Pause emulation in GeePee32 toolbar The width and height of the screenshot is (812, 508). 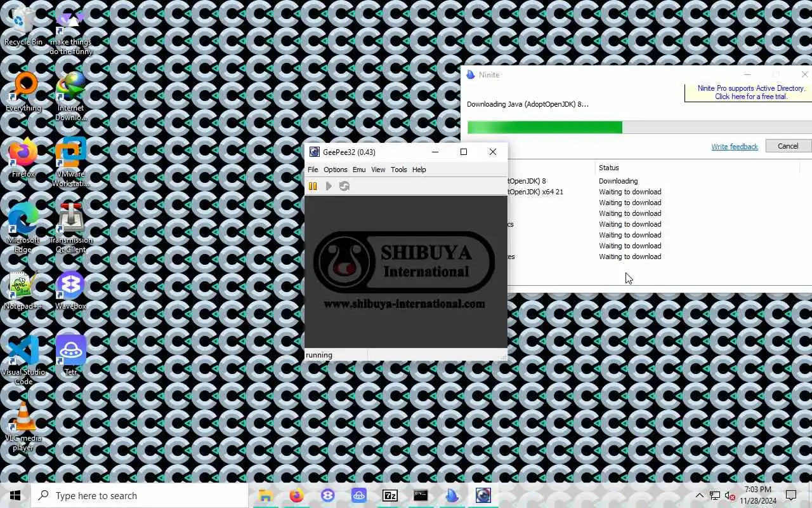(x=313, y=186)
